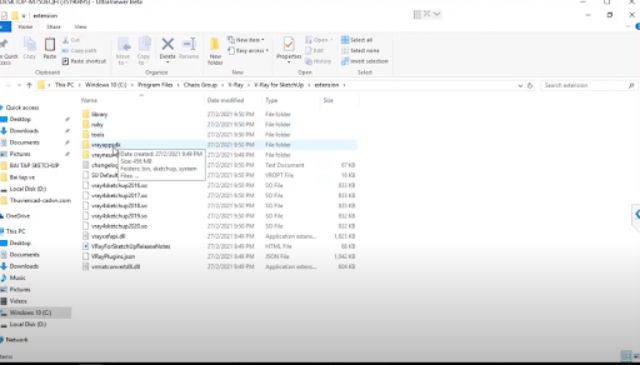This screenshot has width=640, height=365.
Task: Select the VRayPlugins.json file
Action: 113,256
